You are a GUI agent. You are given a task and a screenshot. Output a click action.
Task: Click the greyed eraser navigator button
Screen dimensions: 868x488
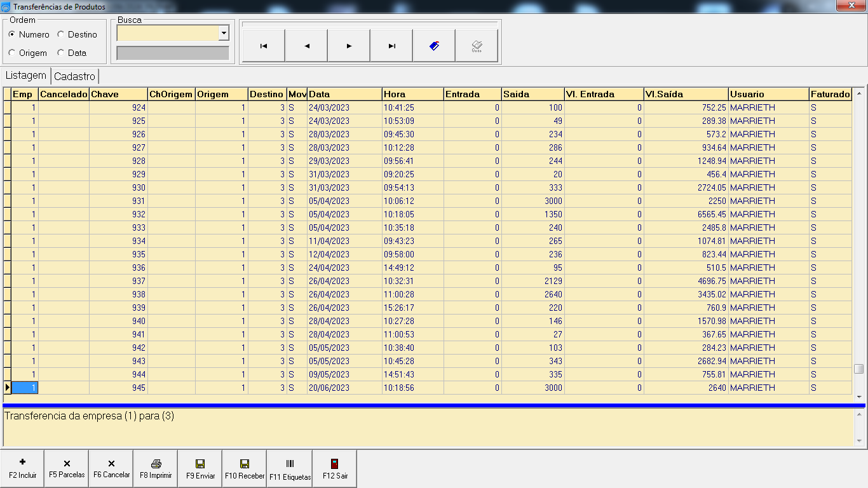(x=477, y=46)
